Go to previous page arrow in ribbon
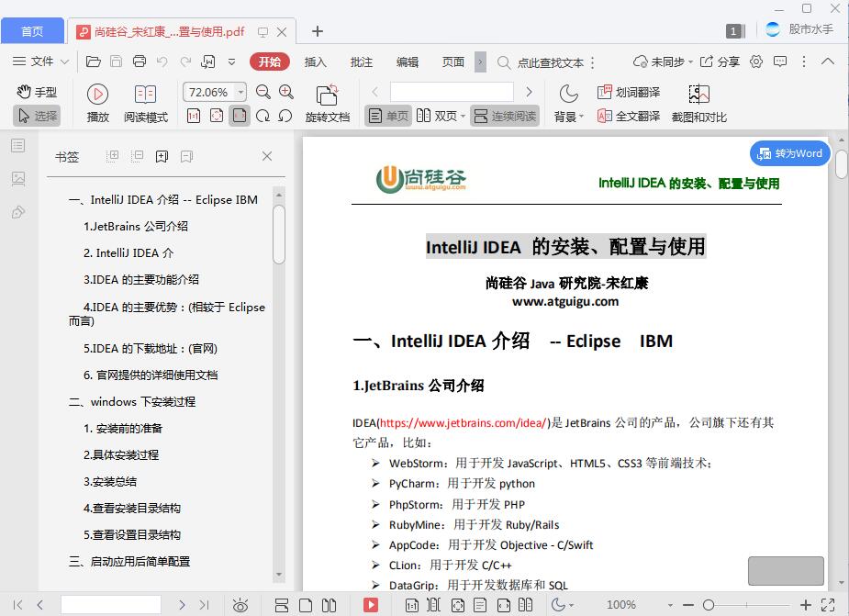The height and width of the screenshot is (616, 849). [374, 92]
